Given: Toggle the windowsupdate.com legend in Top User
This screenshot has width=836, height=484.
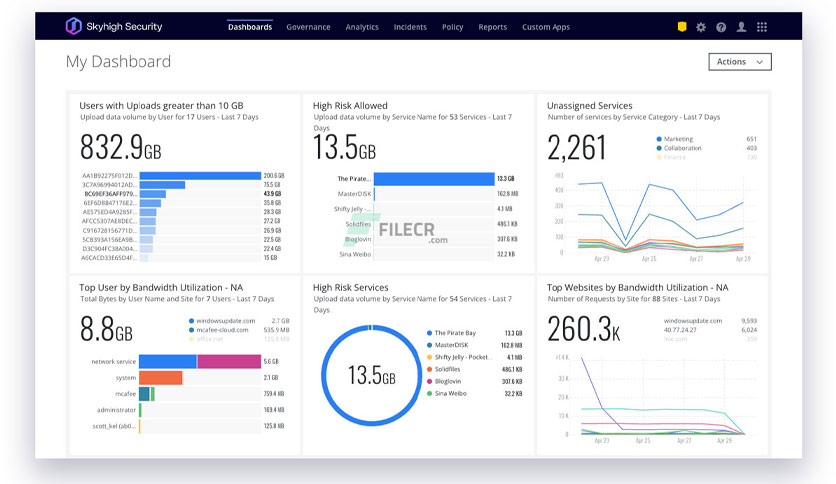Looking at the screenshot, I should click(x=222, y=321).
